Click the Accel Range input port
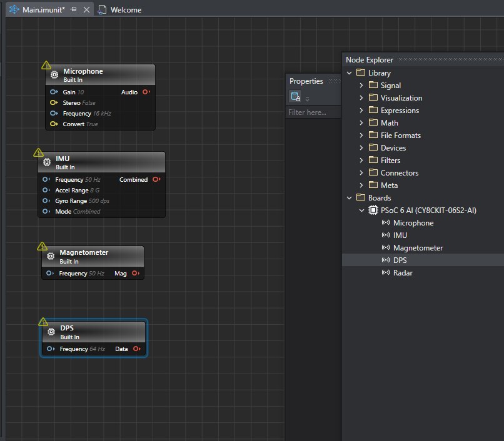 click(x=46, y=190)
